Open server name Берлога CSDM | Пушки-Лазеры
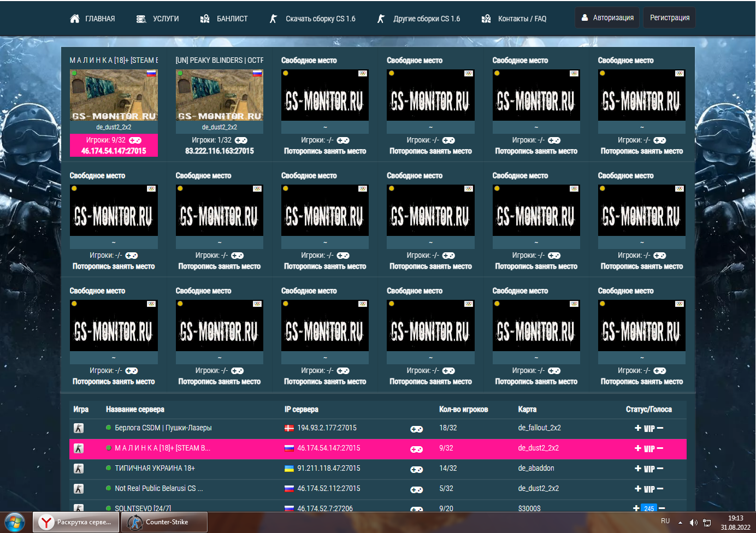The height and width of the screenshot is (533, 756). (163, 428)
